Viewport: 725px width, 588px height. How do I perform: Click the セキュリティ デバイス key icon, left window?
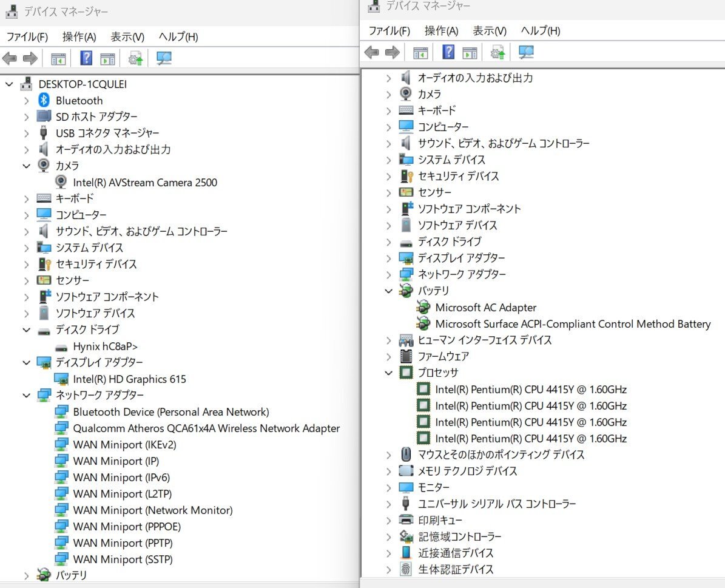pos(44,264)
